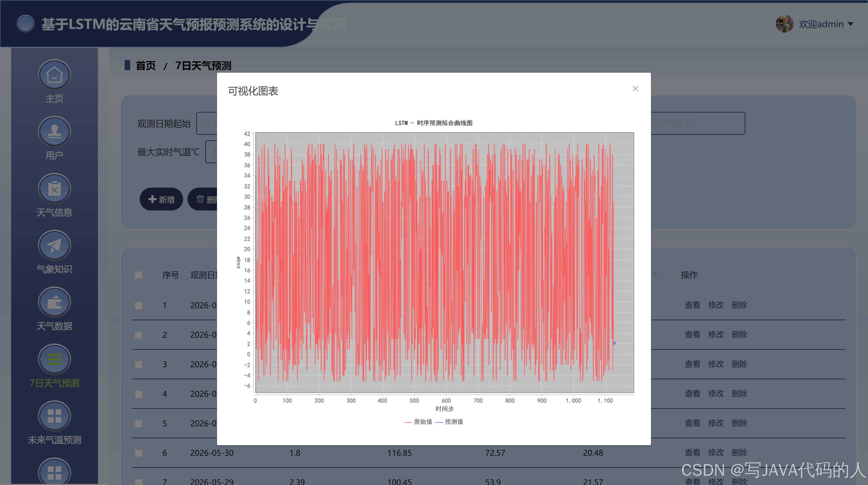Click the round logo beside the system title
Image resolution: width=868 pixels, height=485 pixels.
point(26,24)
